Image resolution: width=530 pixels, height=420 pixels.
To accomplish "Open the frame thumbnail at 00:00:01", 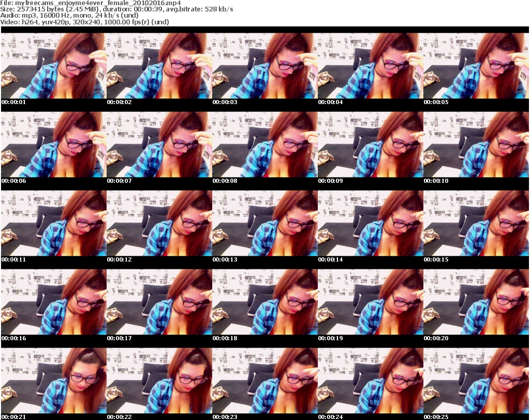I will 54,66.
